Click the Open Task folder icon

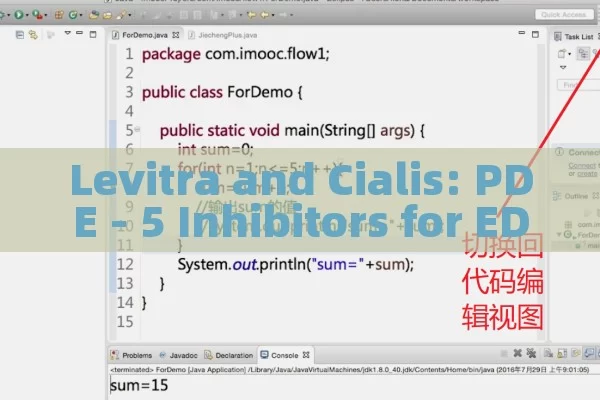point(107,15)
